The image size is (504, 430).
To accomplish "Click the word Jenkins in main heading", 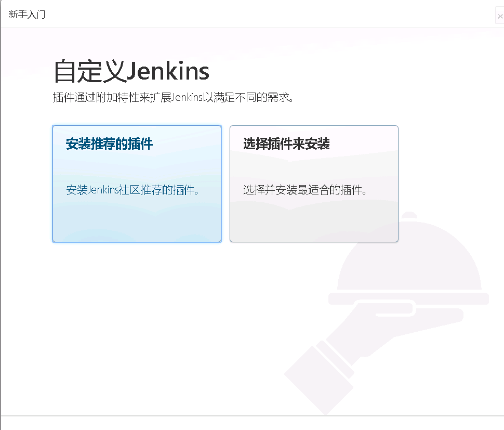I will coord(168,71).
